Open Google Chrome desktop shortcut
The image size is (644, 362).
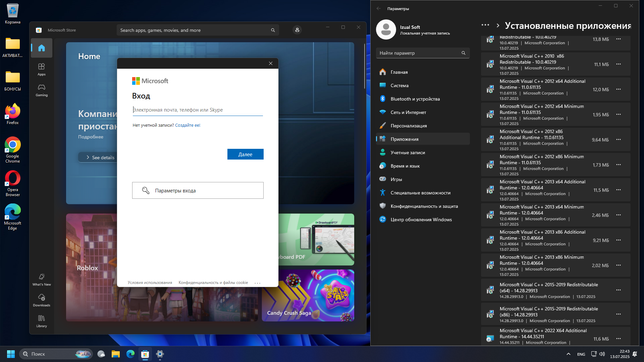click(13, 150)
